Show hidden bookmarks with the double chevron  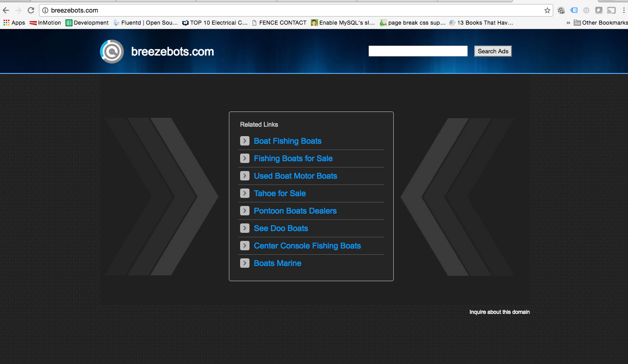tap(568, 23)
